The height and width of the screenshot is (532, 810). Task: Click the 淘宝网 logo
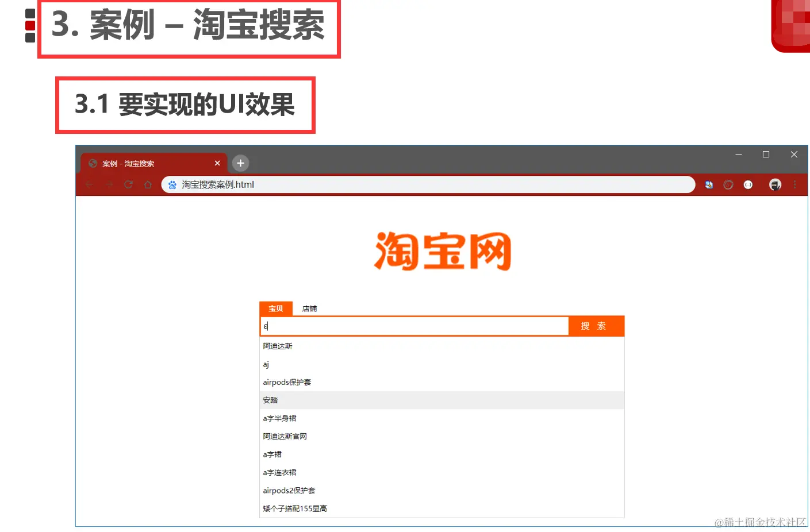click(442, 251)
